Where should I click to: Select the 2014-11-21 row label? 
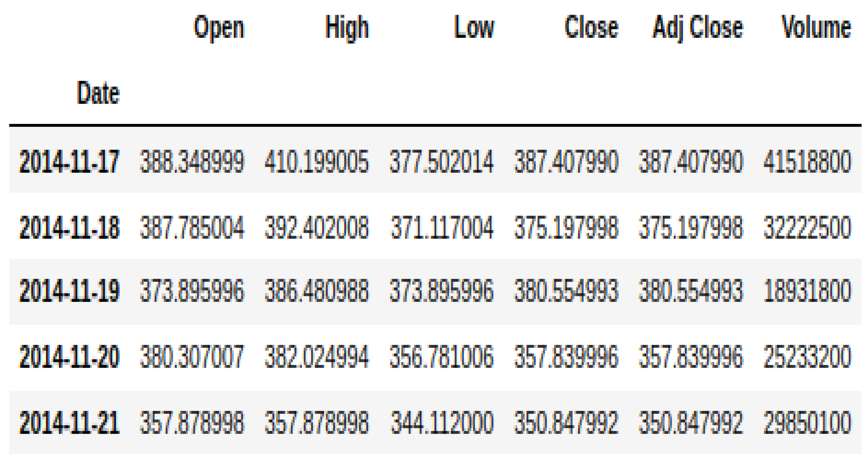click(69, 423)
